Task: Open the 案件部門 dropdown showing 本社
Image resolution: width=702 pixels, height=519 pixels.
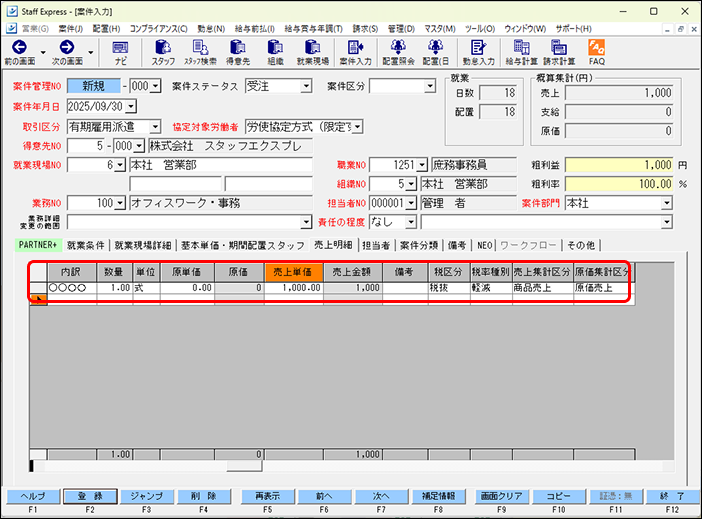Action: [667, 203]
